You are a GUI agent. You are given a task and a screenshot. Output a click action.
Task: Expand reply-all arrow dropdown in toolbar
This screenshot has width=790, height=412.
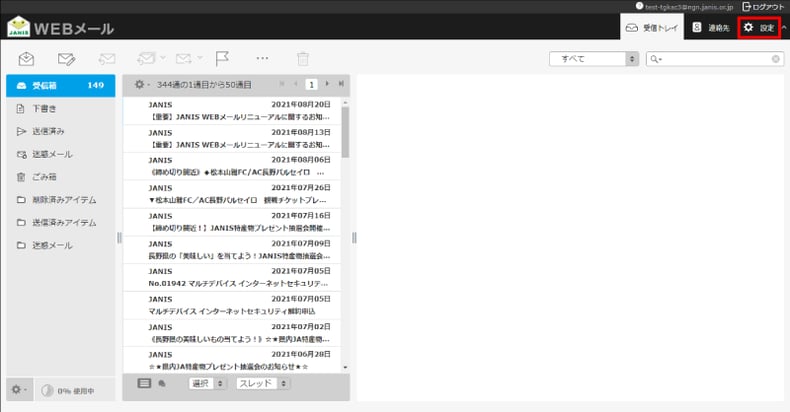[x=163, y=58]
